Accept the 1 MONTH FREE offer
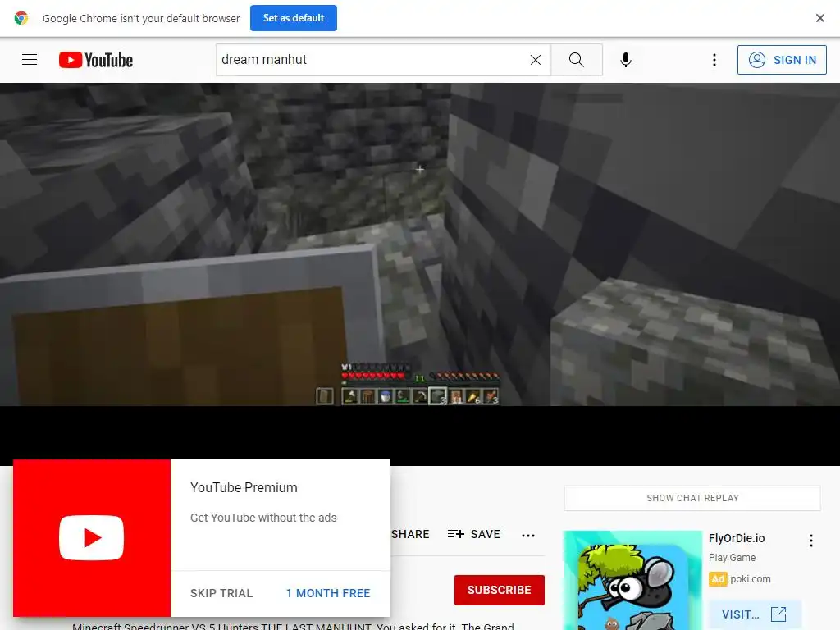This screenshot has width=840, height=630. pos(328,593)
